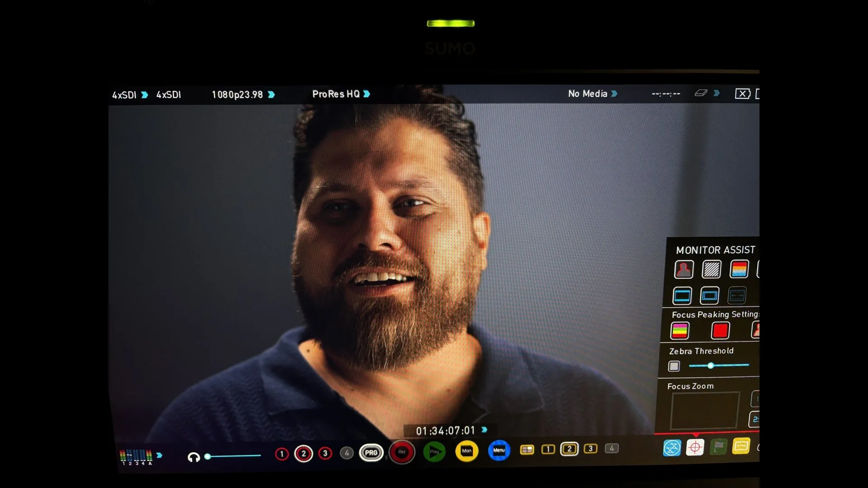Tap the PRG program button
The width and height of the screenshot is (868, 488).
[x=371, y=453]
